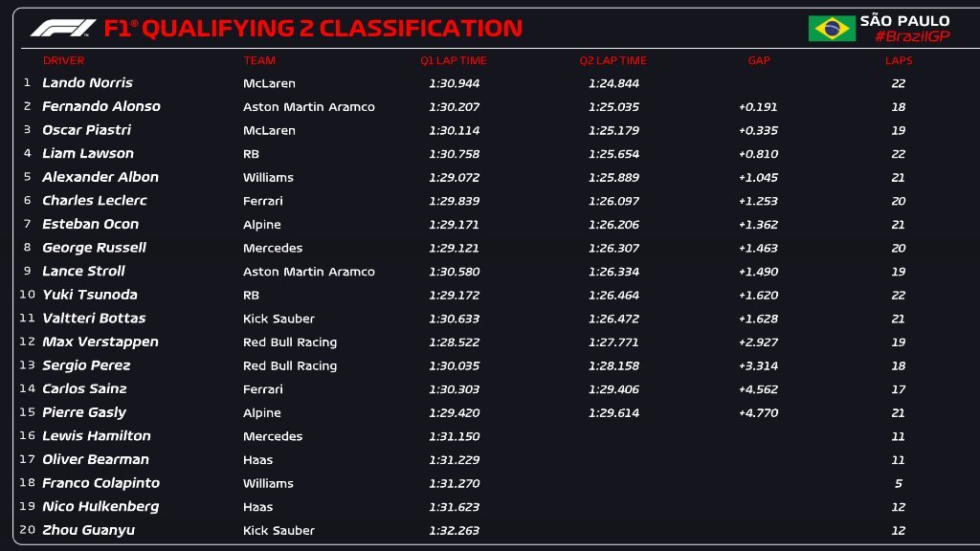Viewport: 980px width, 551px height.
Task: Click the Brazil flag icon
Action: [832, 28]
